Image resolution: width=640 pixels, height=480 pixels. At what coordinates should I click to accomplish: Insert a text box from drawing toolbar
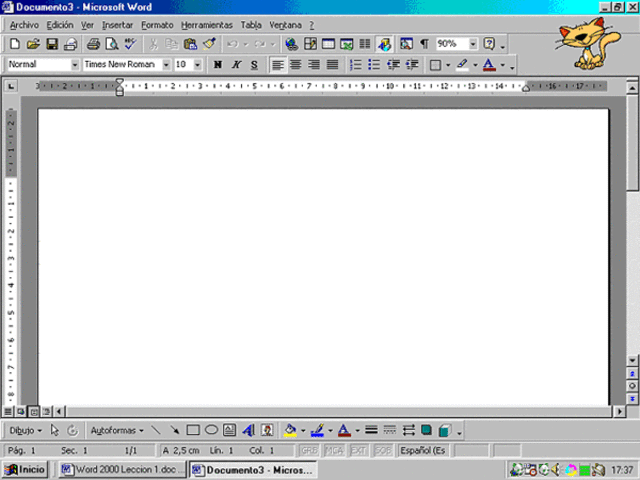click(x=229, y=430)
